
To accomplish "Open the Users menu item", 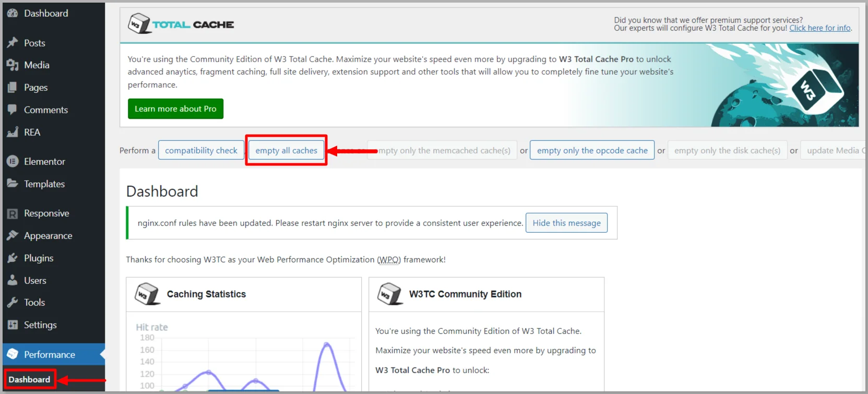I will [53, 281].
